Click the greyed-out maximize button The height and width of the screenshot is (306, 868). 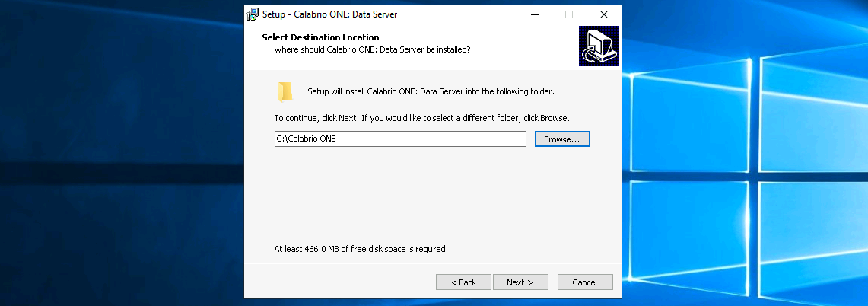click(x=568, y=14)
